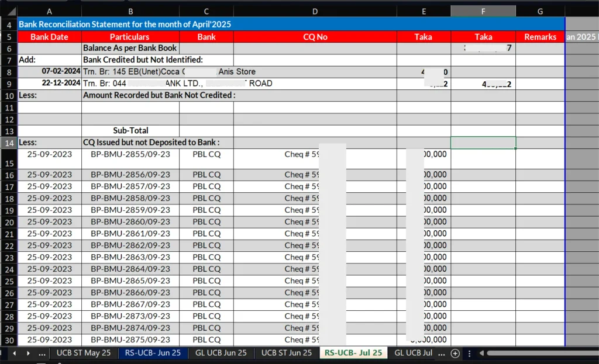599x364 pixels.
Task: Select cell with BP-BMU-2860/09-23
Action: coord(130,222)
